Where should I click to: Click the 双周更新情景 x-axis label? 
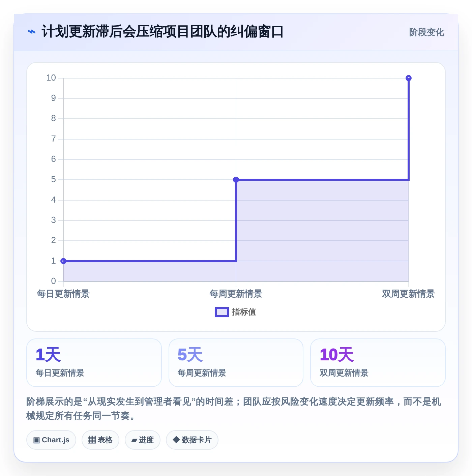coord(408,294)
